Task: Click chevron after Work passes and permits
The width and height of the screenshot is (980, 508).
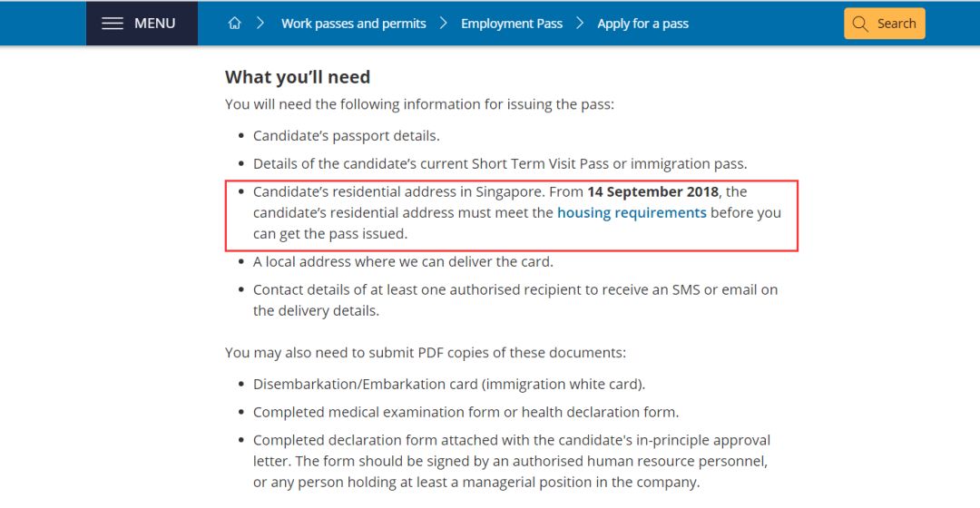Action: click(x=444, y=24)
